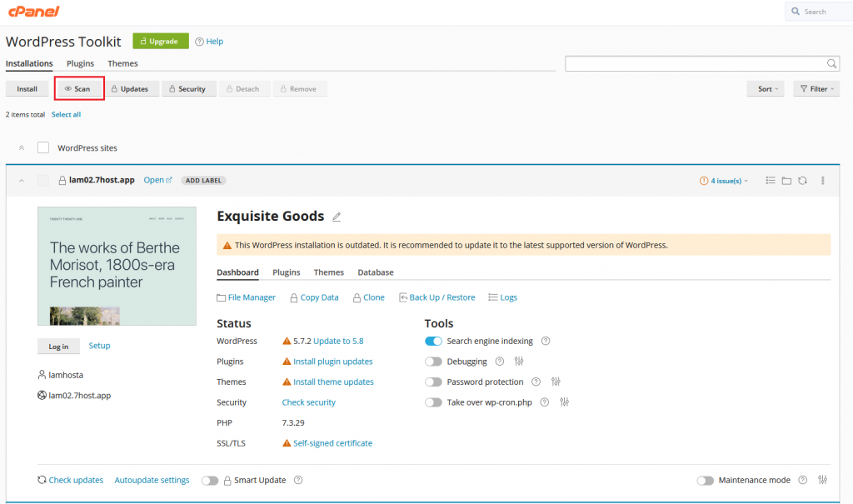The image size is (853, 504).
Task: Click the magnifier icon in installations search box
Action: pos(831,63)
